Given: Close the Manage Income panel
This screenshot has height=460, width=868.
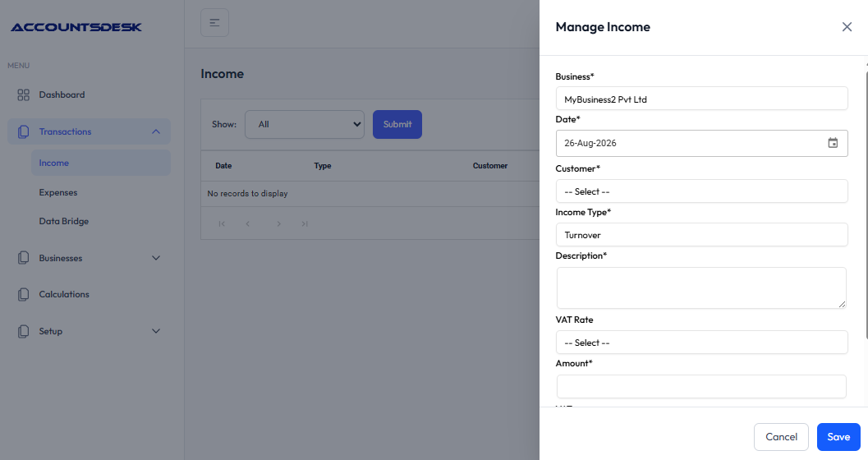Looking at the screenshot, I should click(x=847, y=27).
